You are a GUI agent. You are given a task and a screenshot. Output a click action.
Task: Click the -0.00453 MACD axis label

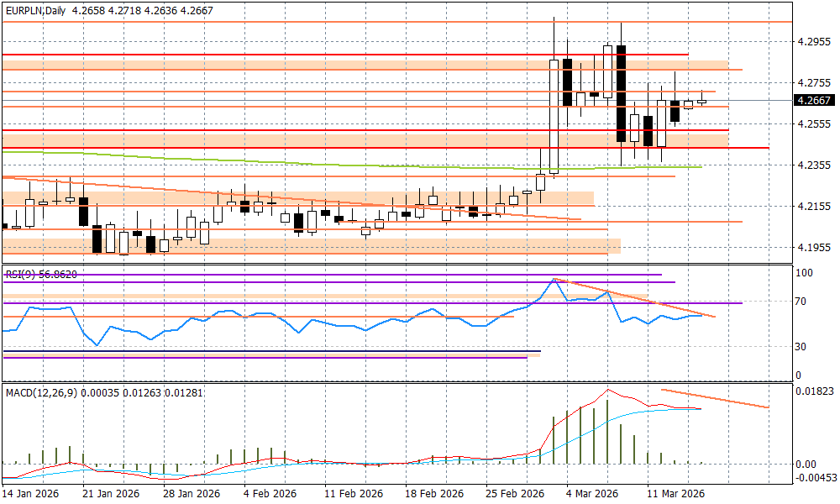[814, 478]
